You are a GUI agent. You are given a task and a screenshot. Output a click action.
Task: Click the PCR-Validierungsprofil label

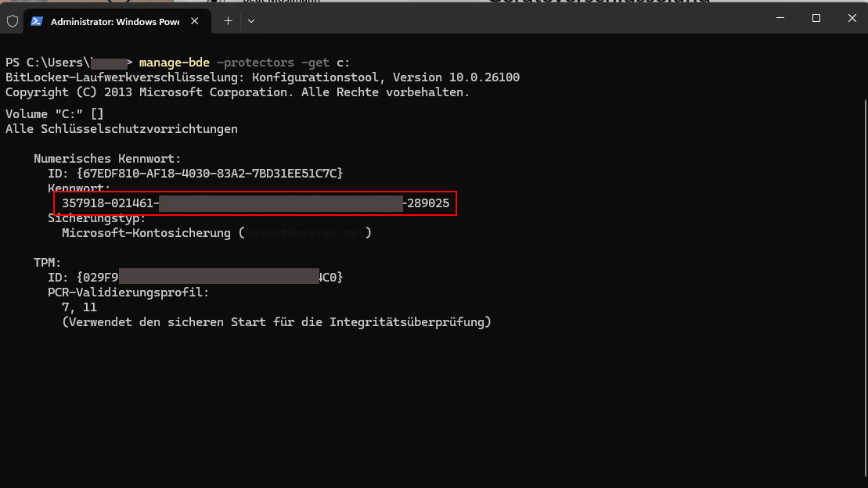click(128, 292)
